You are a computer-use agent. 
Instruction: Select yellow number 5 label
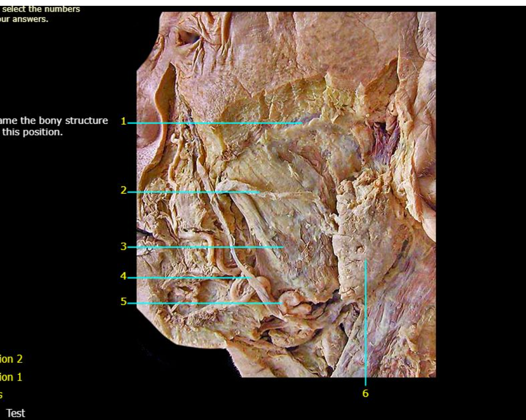click(x=124, y=301)
